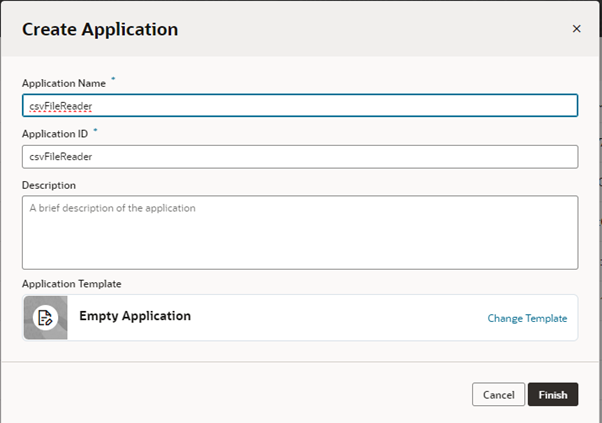The height and width of the screenshot is (423, 602).
Task: Focus the Application Name input field
Action: pyautogui.click(x=300, y=106)
